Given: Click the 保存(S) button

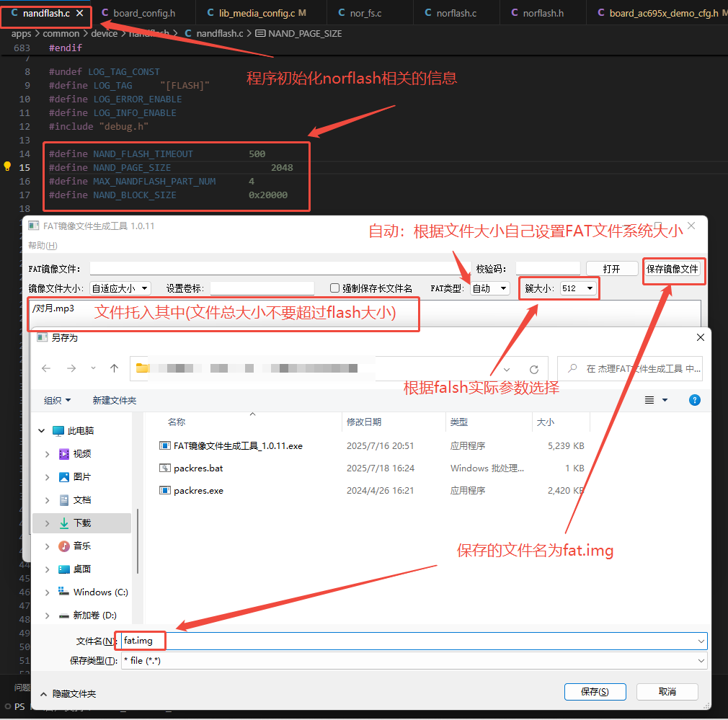Looking at the screenshot, I should coord(595,692).
